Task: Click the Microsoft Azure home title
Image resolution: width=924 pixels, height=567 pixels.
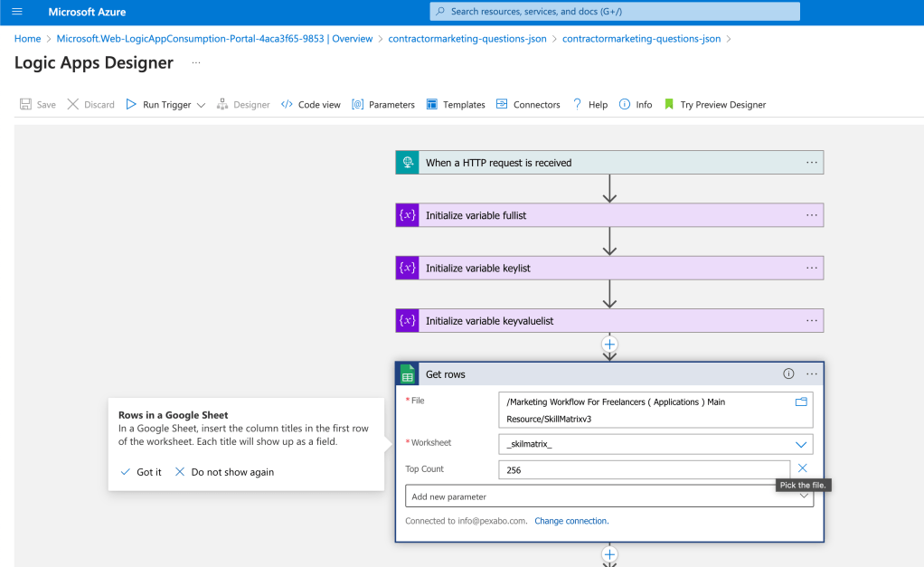Action: click(x=87, y=12)
